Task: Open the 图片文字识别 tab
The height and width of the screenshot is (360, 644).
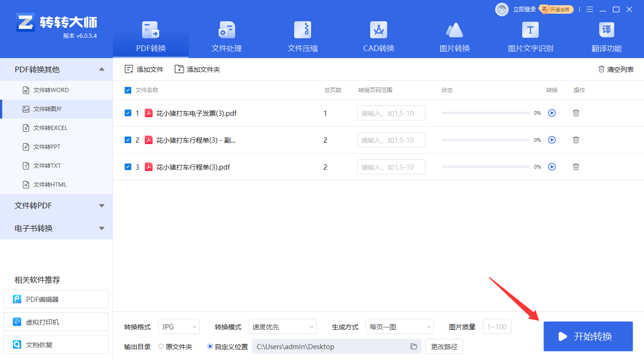Action: pos(530,37)
